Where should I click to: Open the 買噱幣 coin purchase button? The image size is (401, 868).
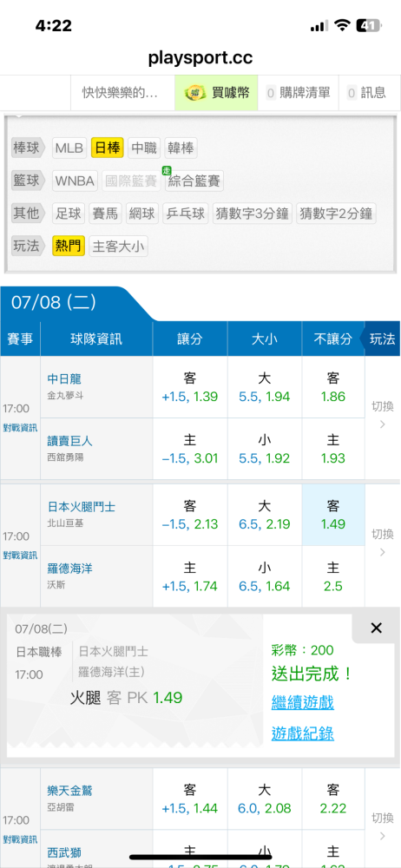click(x=216, y=93)
